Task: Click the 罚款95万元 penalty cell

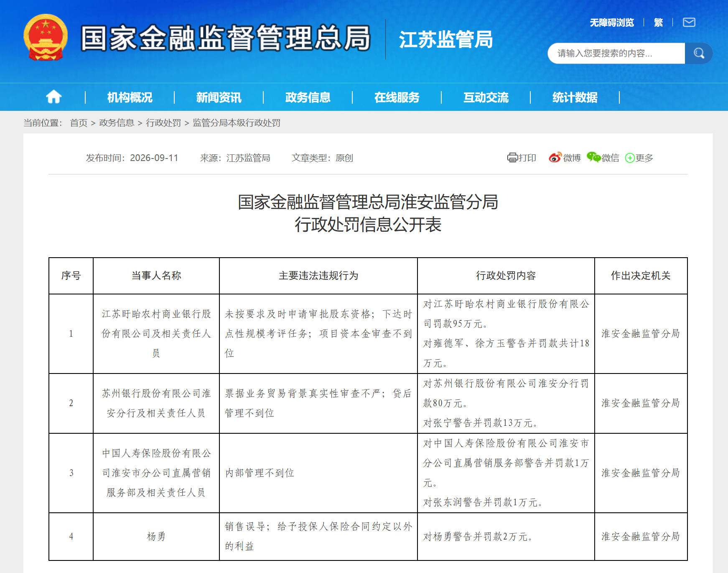Action: pyautogui.click(x=506, y=334)
